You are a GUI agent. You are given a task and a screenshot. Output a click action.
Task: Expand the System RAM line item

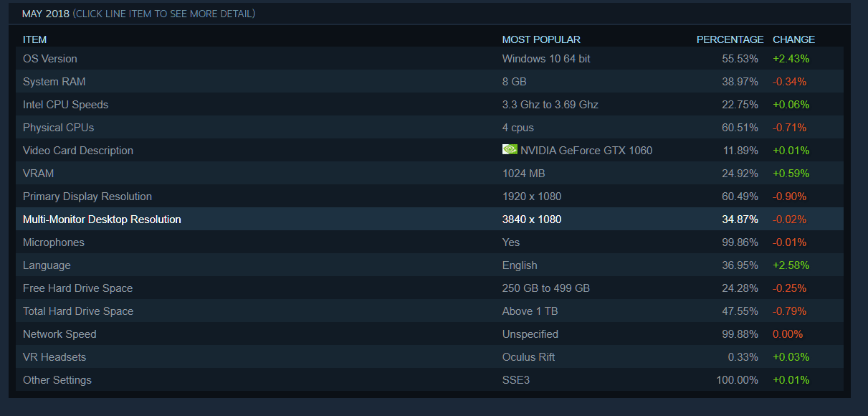tap(54, 82)
